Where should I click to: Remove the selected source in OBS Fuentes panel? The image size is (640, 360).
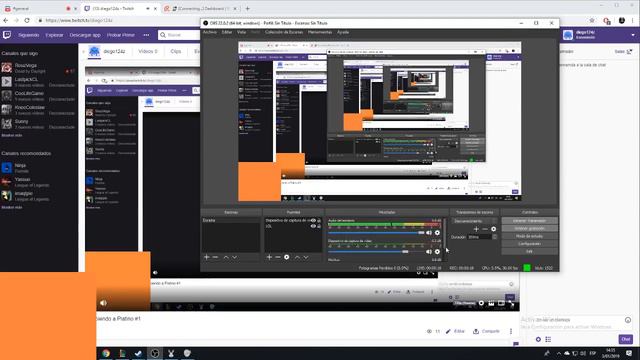tap(278, 257)
